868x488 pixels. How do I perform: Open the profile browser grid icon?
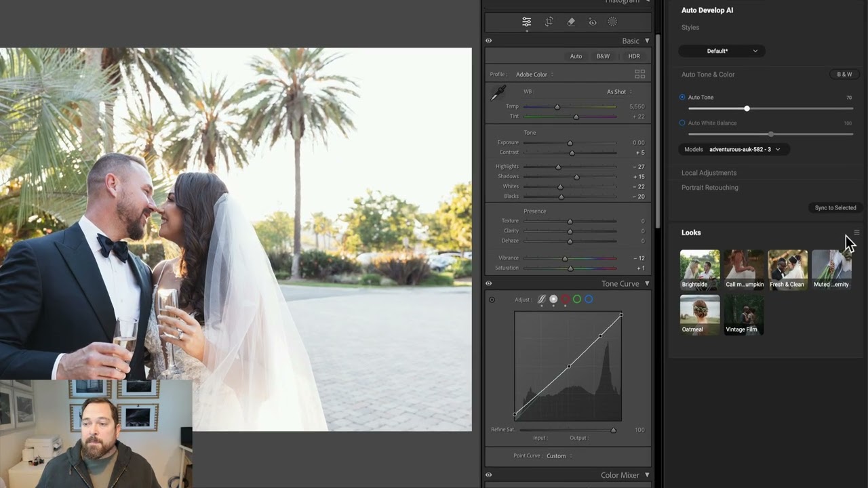tap(639, 74)
